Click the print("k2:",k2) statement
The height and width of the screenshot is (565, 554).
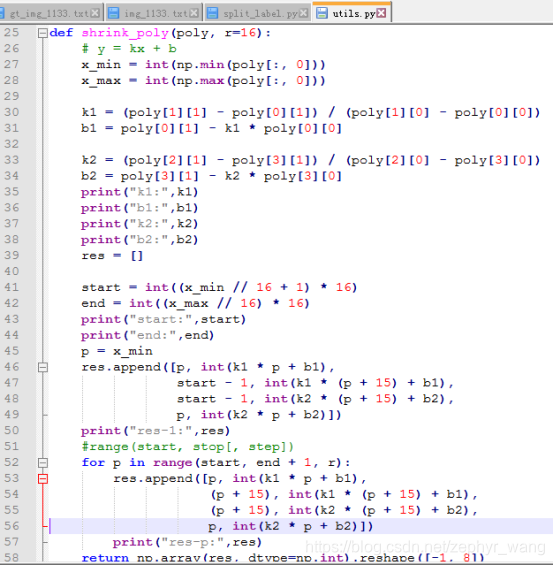139,224
